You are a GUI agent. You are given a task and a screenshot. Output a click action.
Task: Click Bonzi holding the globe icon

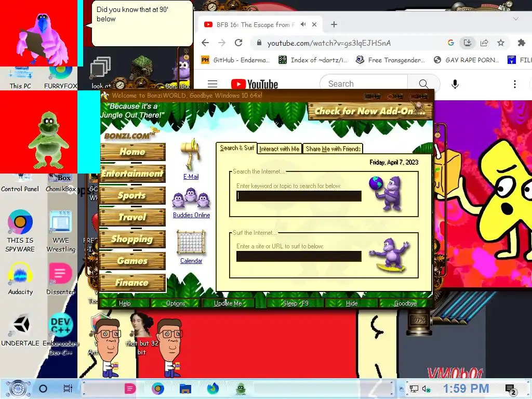click(x=387, y=193)
